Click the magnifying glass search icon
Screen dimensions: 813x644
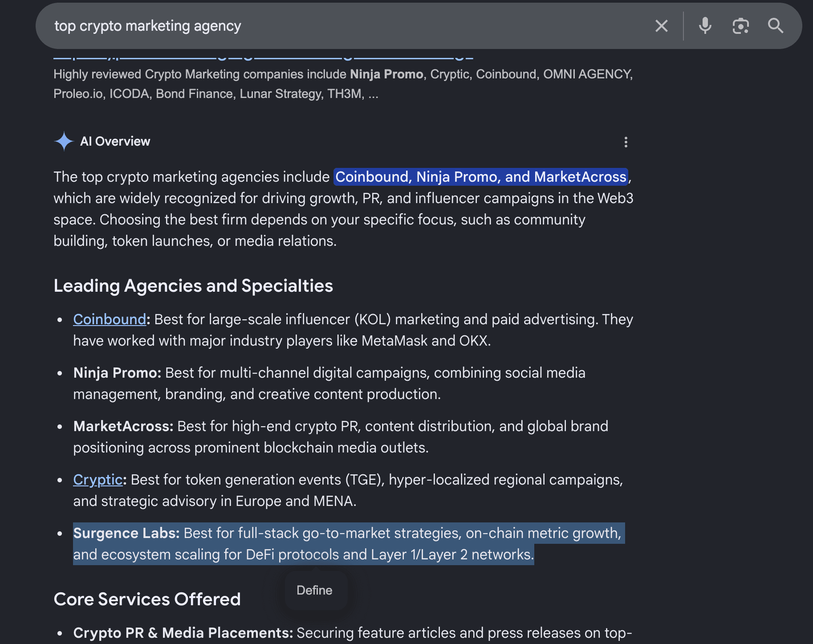click(776, 26)
